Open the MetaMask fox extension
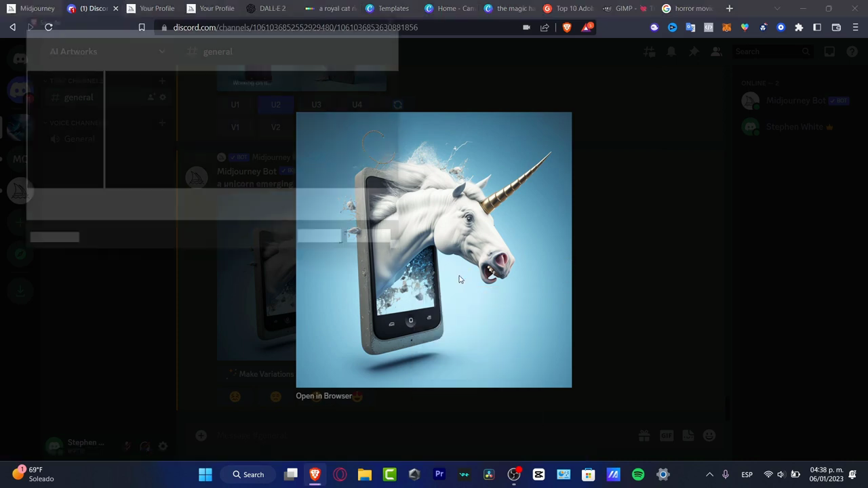 pos(726,27)
